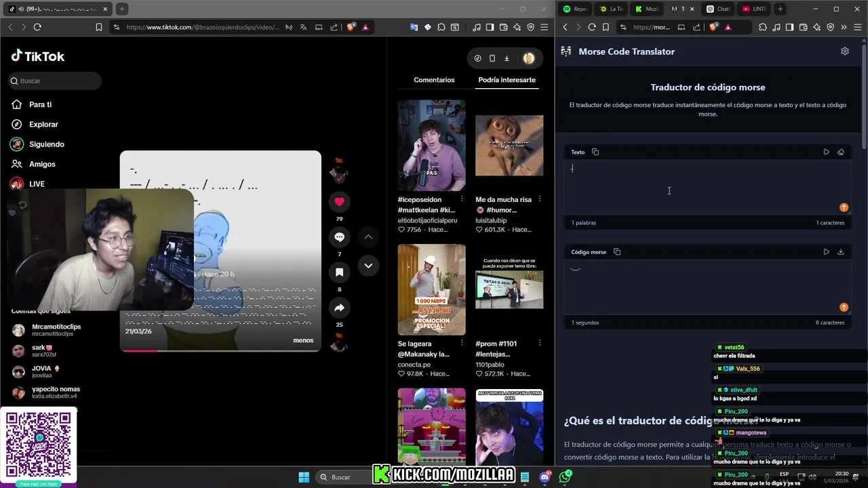Click the TikTok logo
This screenshot has height=488, width=868.
click(x=38, y=56)
